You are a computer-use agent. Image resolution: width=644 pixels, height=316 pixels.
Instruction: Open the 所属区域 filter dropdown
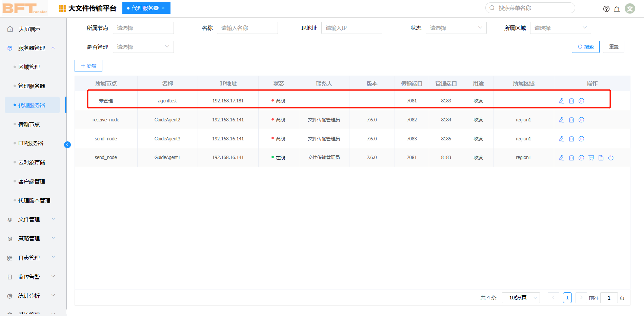point(560,28)
